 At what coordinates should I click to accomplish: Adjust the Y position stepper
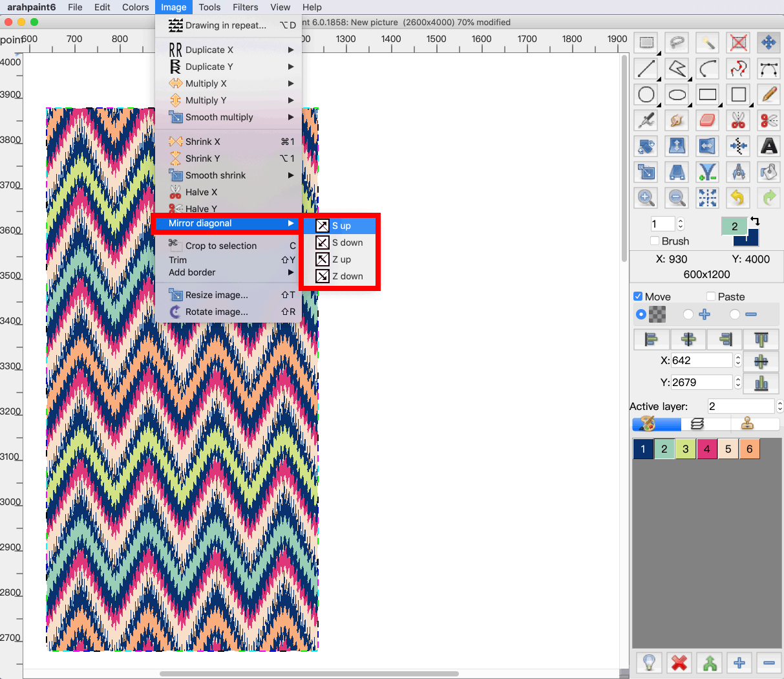[x=738, y=383]
